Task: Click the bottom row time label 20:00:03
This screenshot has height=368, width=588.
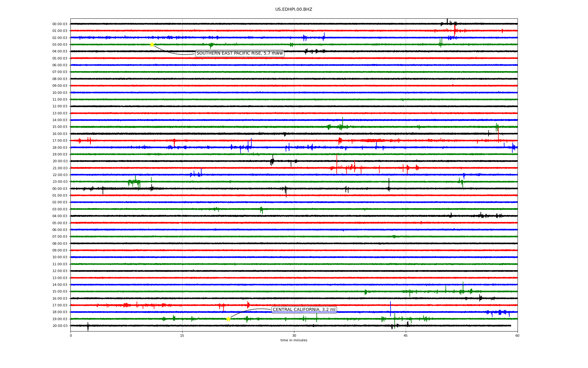Action: coord(60,326)
